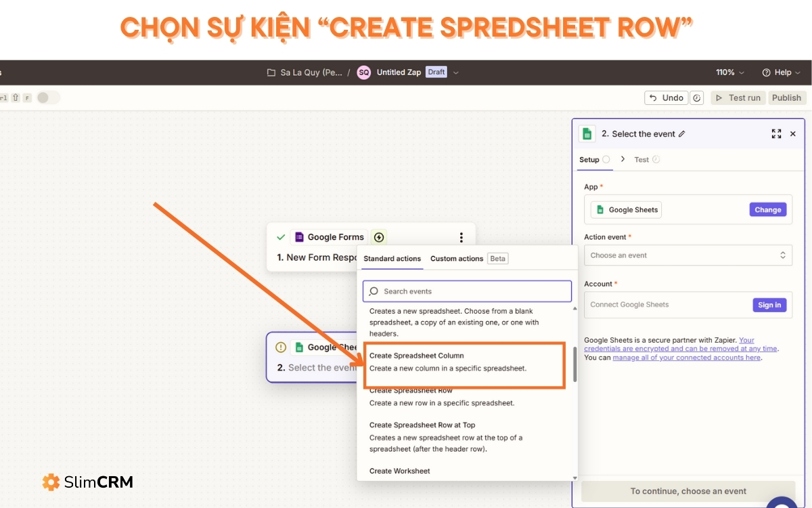This screenshot has height=508, width=812.
Task: Click the folder icon beside Sa La Quy
Action: (x=271, y=72)
